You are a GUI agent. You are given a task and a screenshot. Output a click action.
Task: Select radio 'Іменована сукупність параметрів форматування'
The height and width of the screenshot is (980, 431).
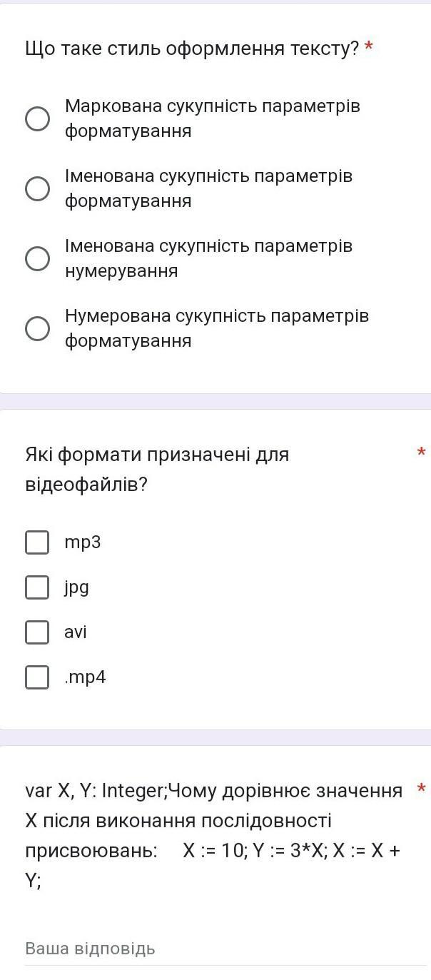coord(38,188)
